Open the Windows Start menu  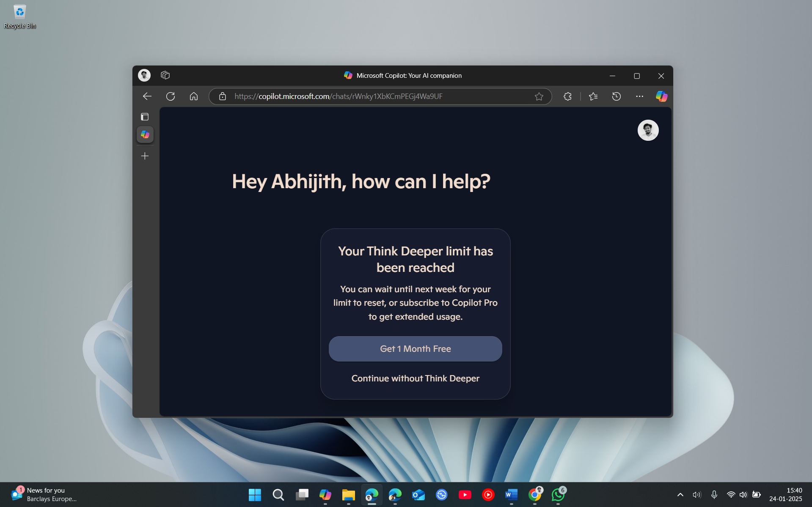click(255, 495)
